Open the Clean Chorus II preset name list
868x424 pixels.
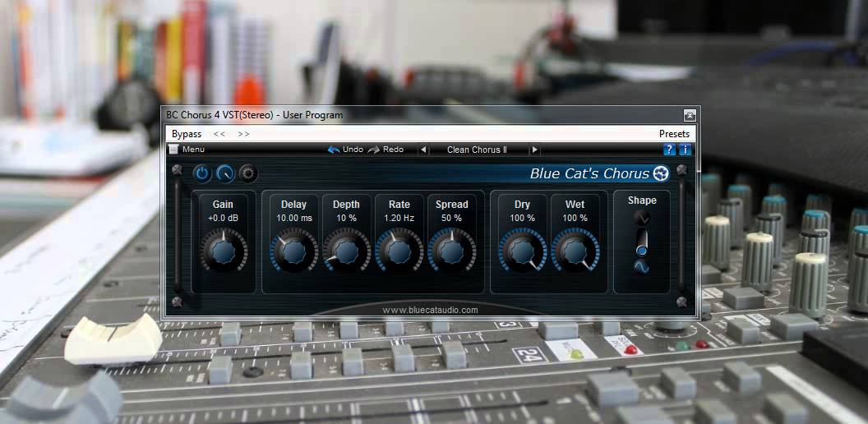478,150
